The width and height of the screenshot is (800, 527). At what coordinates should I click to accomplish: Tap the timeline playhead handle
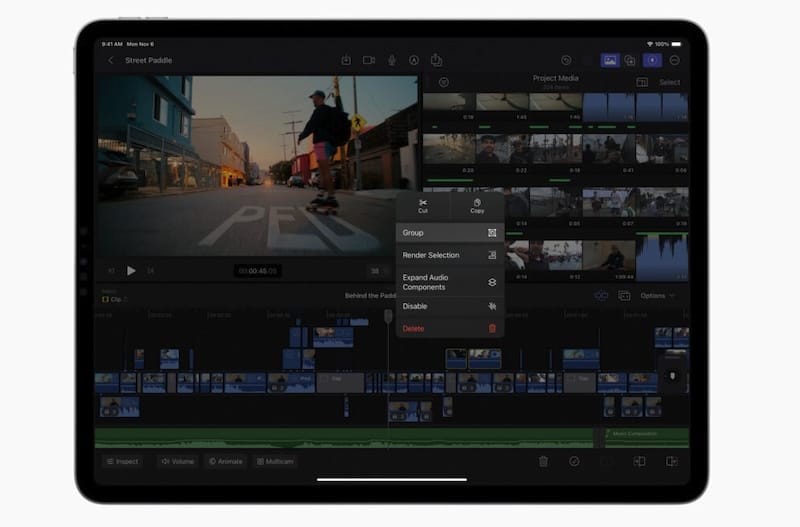point(388,316)
